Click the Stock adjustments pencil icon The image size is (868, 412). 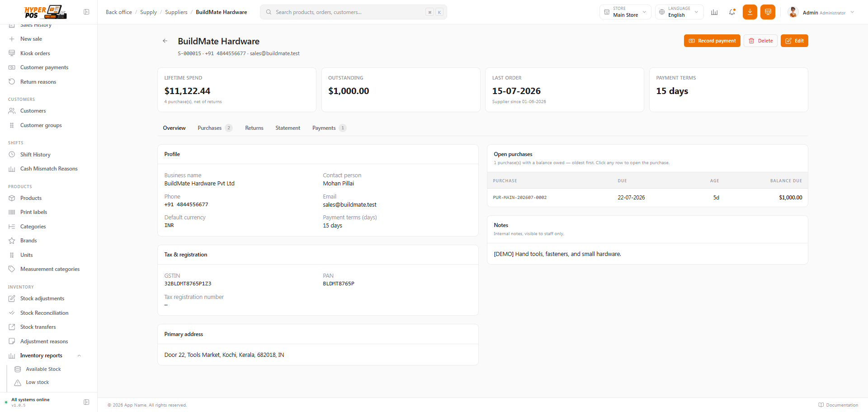pos(12,298)
